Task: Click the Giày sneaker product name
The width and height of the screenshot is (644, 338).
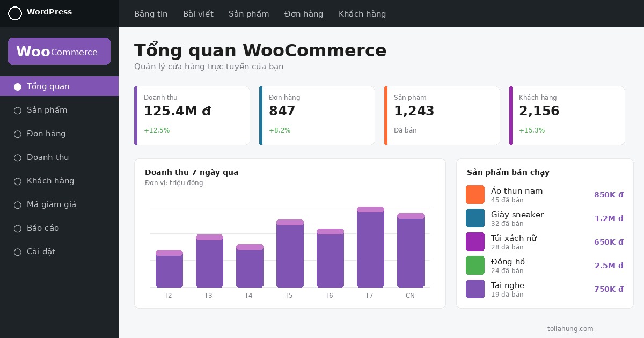Action: [x=517, y=215]
